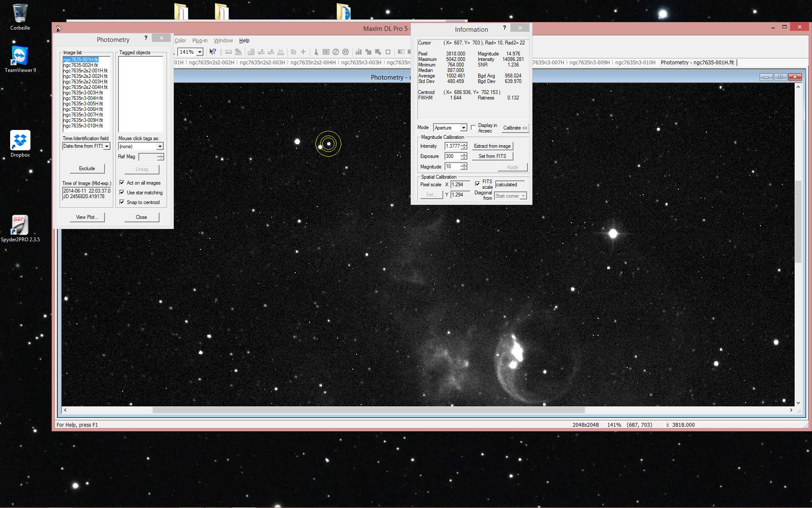This screenshot has height=508, width=812.
Task: Click the bar chart toolbar icon
Action: [358, 52]
